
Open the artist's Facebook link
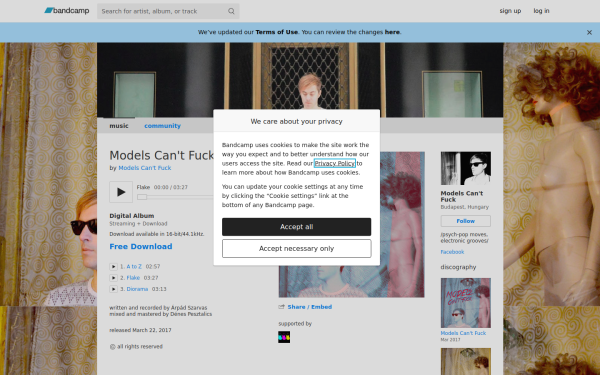tap(452, 252)
